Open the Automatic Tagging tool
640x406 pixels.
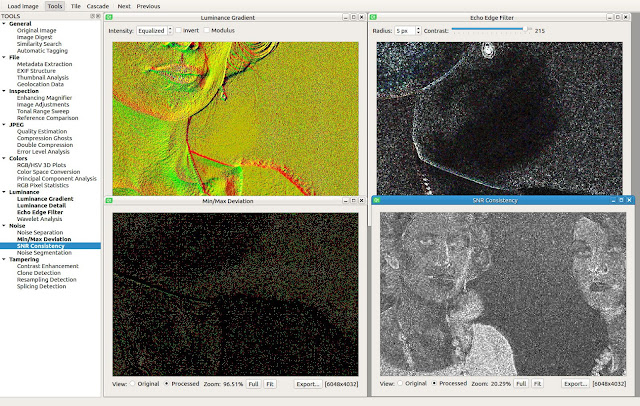(42, 51)
